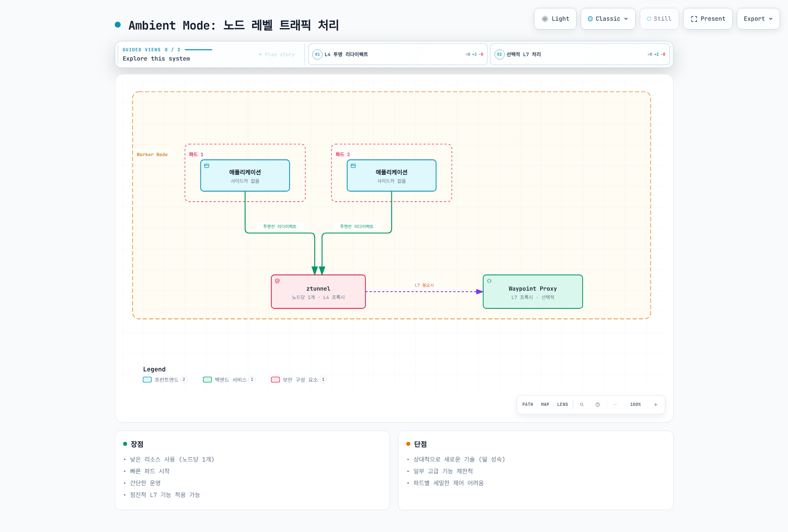Click the 100% zoom level reset
Screen dimensions: 788x532
(635, 404)
